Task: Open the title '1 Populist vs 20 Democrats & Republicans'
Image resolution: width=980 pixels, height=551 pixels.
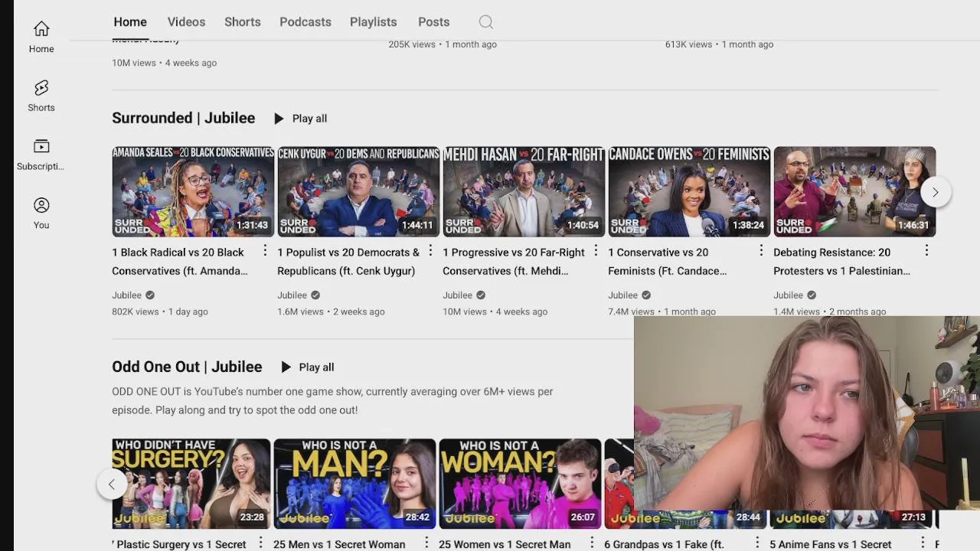Action: click(348, 262)
